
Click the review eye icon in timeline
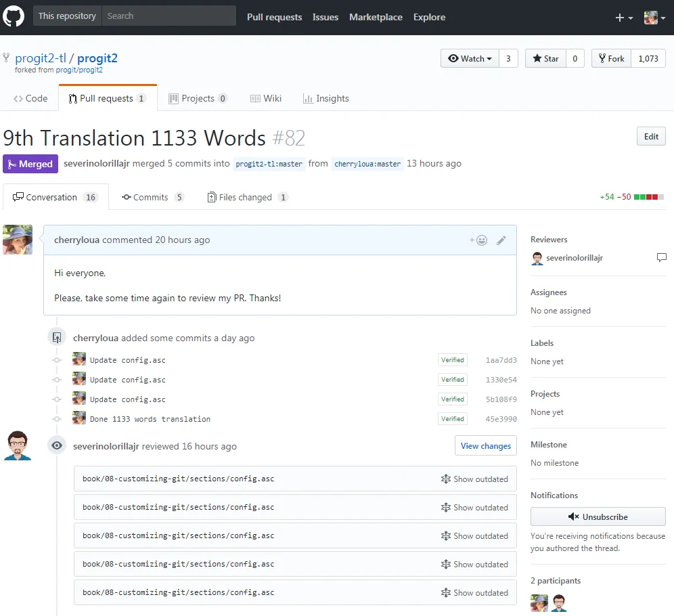tap(57, 446)
